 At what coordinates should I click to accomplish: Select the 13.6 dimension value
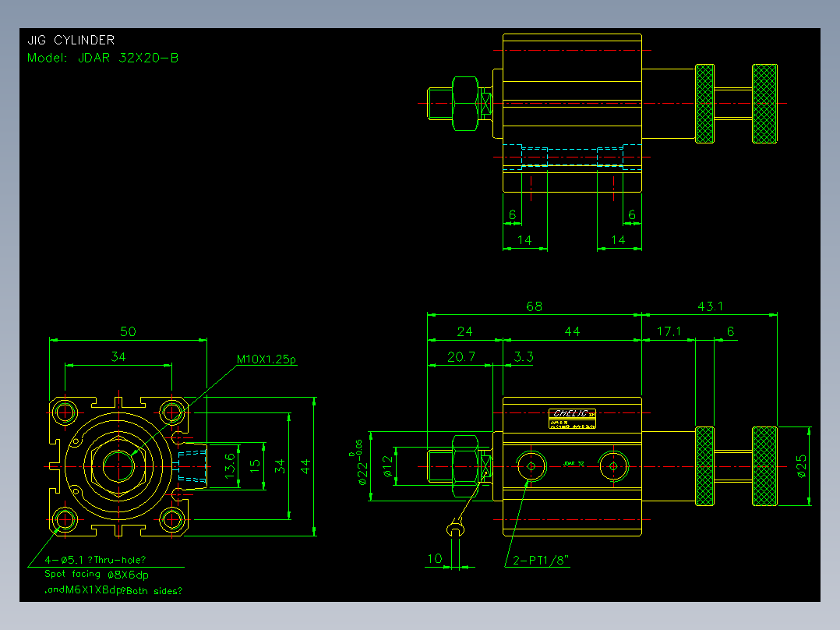[230, 465]
